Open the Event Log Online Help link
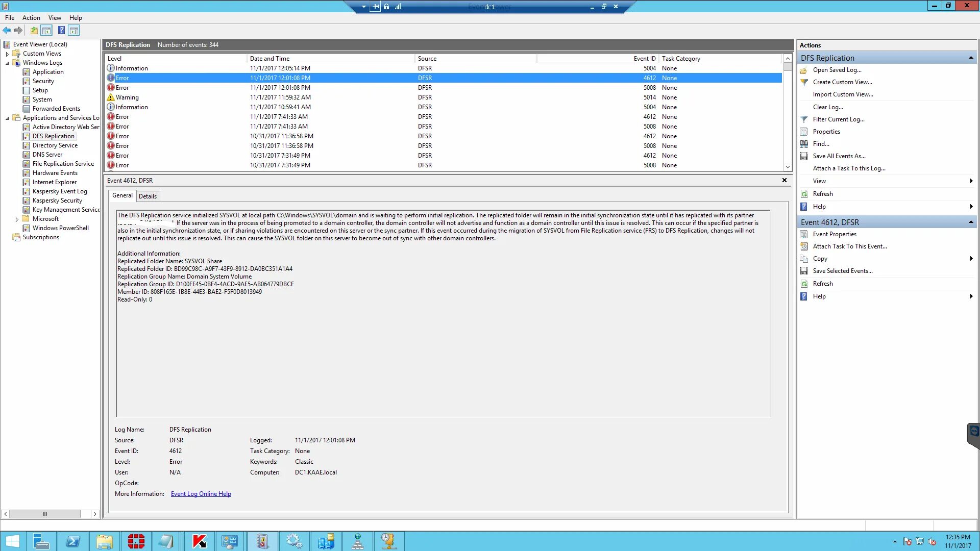The image size is (980, 551). tap(201, 494)
